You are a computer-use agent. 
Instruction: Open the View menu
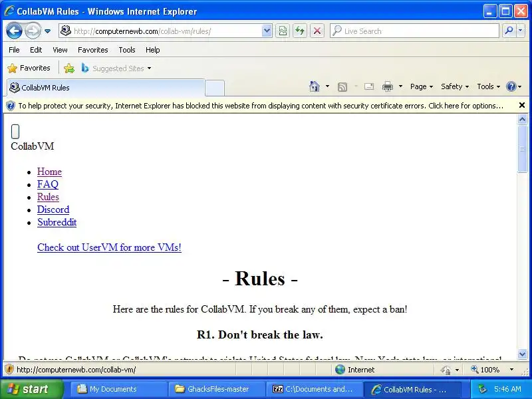pos(60,50)
